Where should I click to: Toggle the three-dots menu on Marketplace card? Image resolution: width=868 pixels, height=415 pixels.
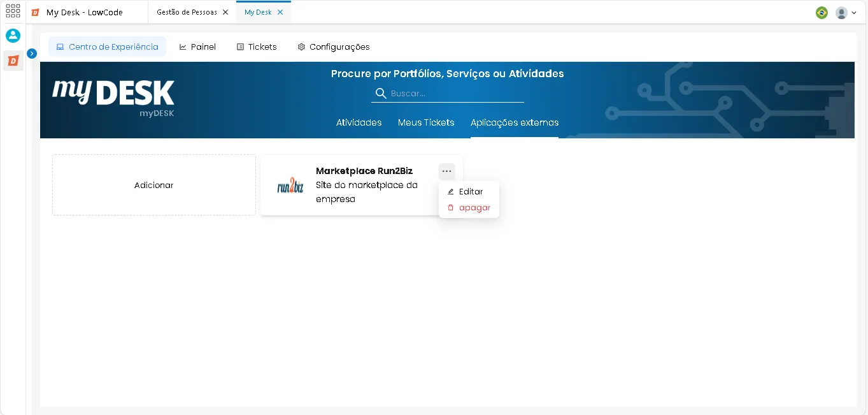coord(446,171)
